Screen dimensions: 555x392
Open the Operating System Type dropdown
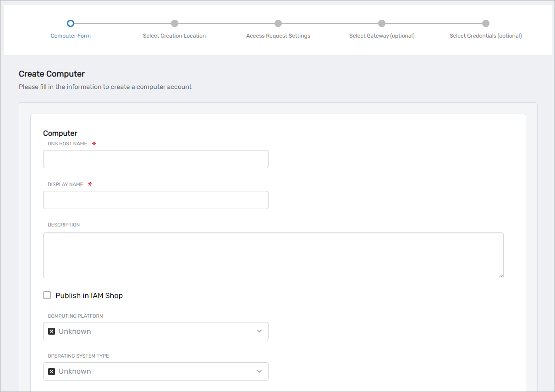point(156,371)
